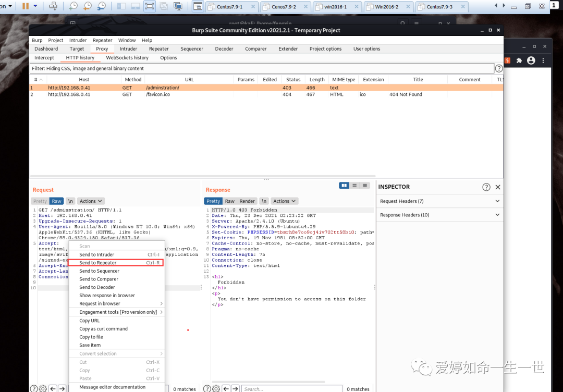Viewport: 563px width, 392px height.
Task: Toggle the request \n non-printable characters button
Action: point(70,201)
